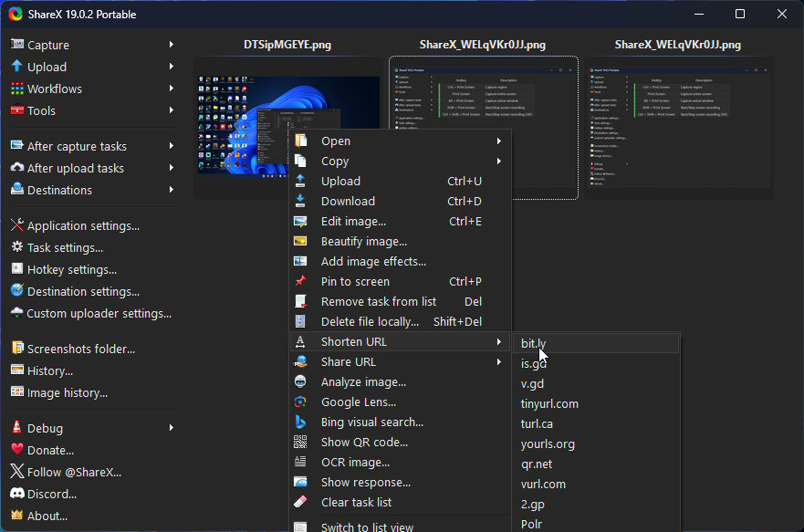The width and height of the screenshot is (804, 532).
Task: Select OCR image... menu entry
Action: (x=355, y=463)
